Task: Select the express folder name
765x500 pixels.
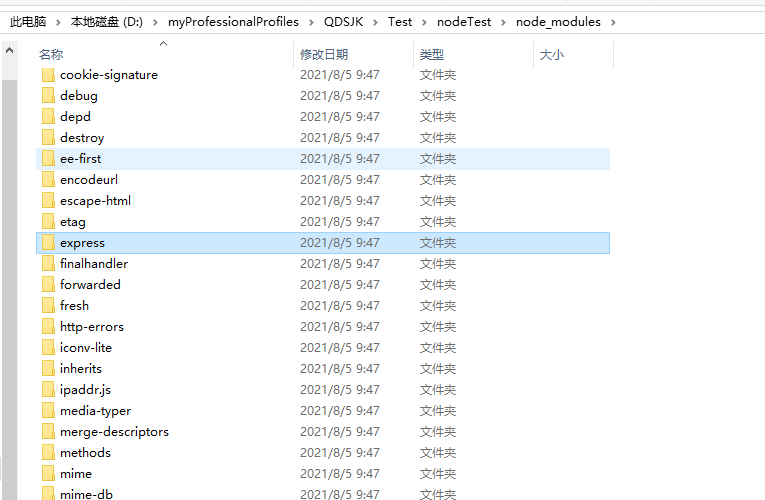Action: 82,243
